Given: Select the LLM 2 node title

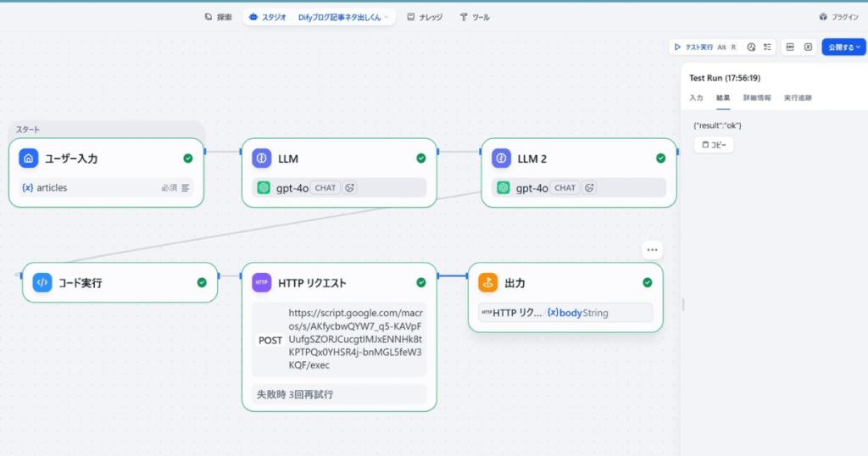Looking at the screenshot, I should tap(532, 158).
